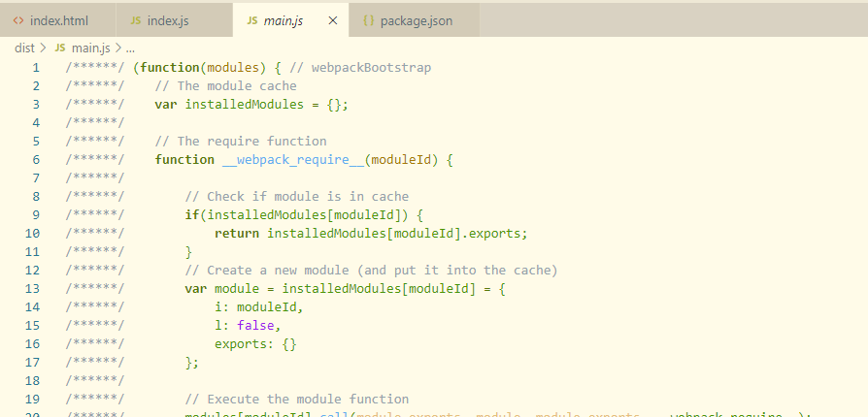Click the 'false' value on line 15

(255, 325)
